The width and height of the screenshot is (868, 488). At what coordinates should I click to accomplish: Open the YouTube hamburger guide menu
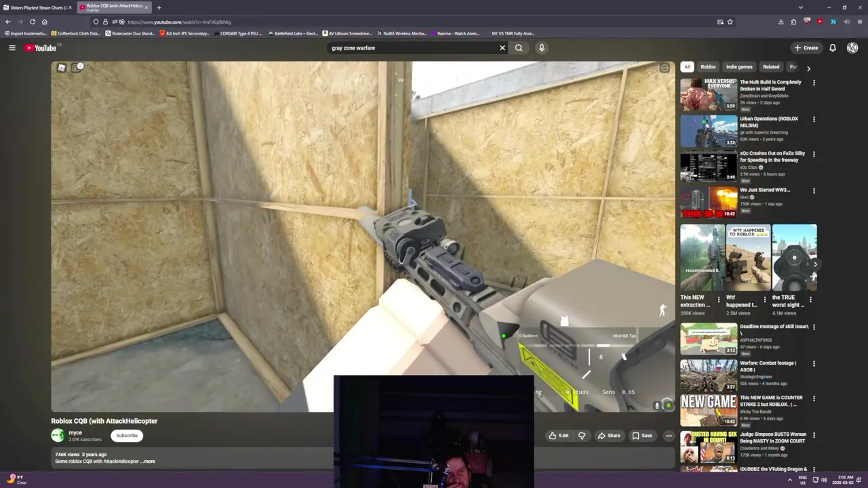(x=12, y=48)
